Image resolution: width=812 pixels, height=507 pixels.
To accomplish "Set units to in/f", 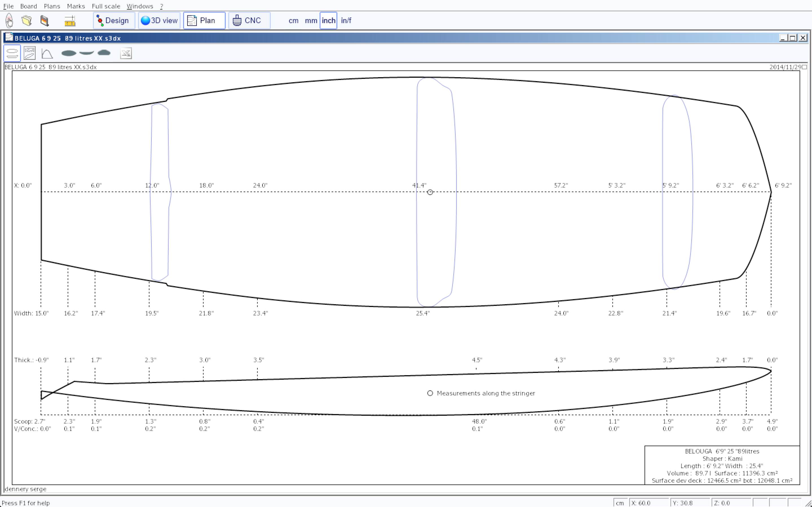I will coord(346,21).
